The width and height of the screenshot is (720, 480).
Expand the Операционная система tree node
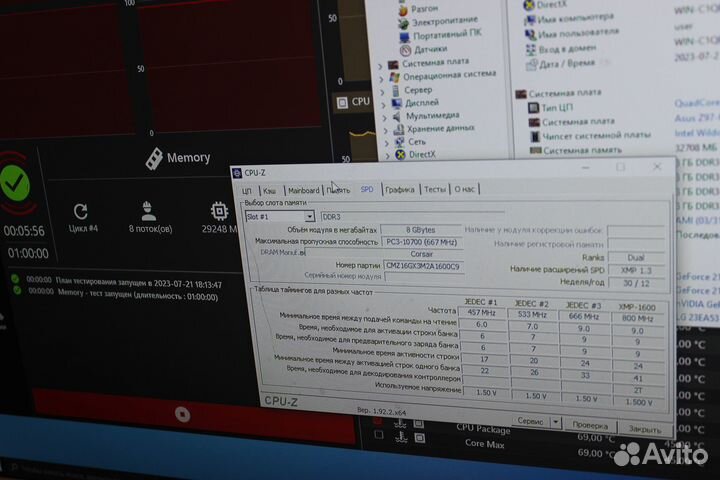382,76
